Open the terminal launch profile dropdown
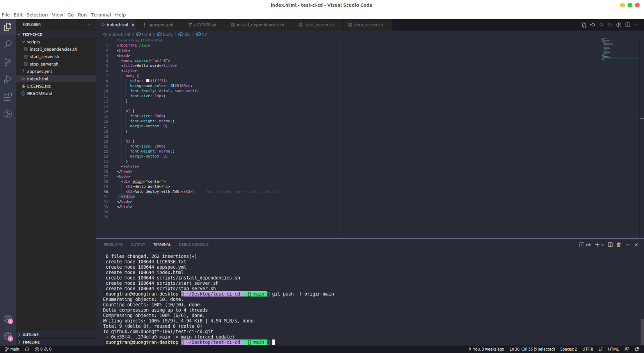This screenshot has width=644, height=353. coord(603,245)
